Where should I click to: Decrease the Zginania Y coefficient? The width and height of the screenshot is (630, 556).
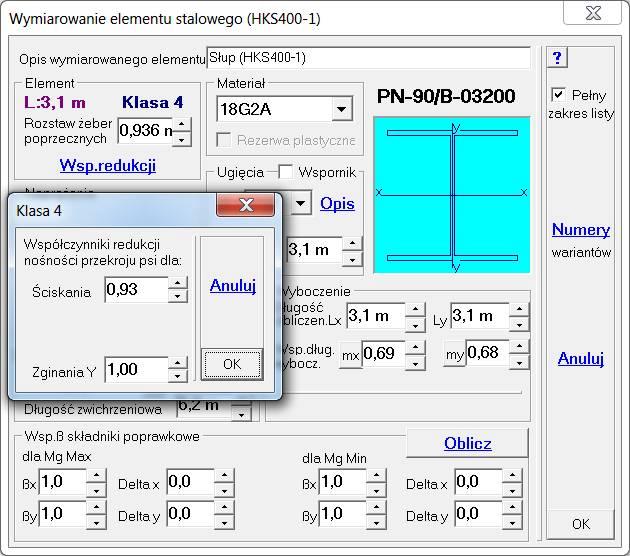(x=178, y=376)
